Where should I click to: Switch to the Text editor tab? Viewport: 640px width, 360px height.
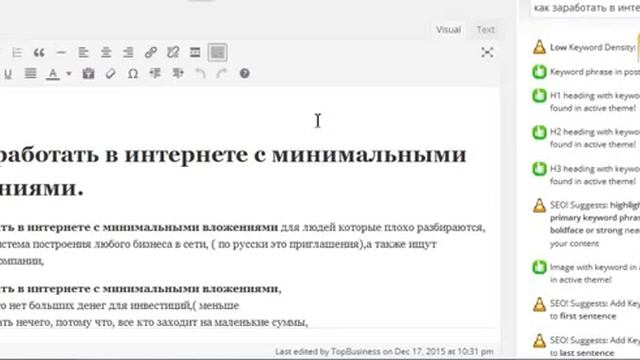[x=485, y=29]
